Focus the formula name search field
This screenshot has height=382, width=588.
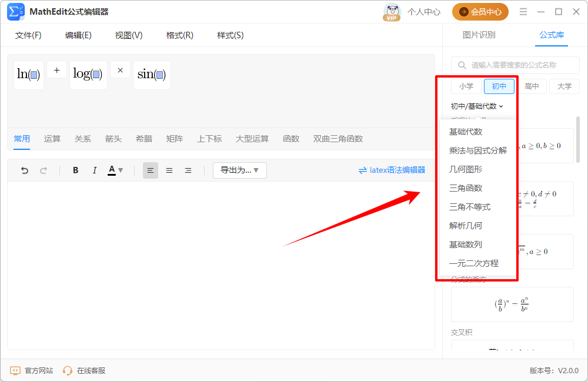click(515, 65)
